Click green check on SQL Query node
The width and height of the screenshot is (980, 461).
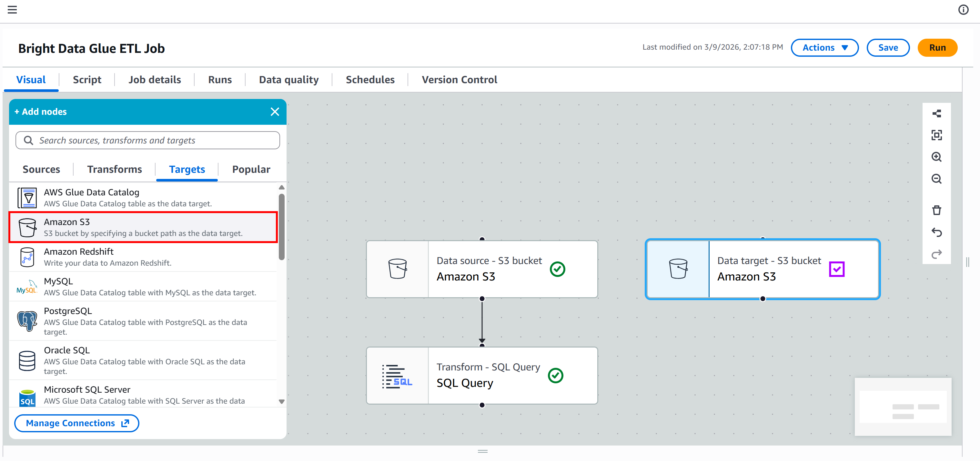[555, 376]
